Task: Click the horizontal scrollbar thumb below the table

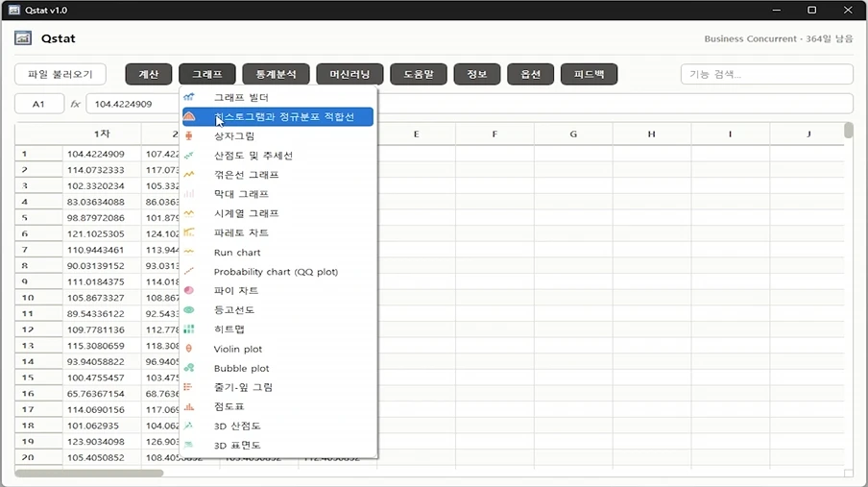Action: 89,474
